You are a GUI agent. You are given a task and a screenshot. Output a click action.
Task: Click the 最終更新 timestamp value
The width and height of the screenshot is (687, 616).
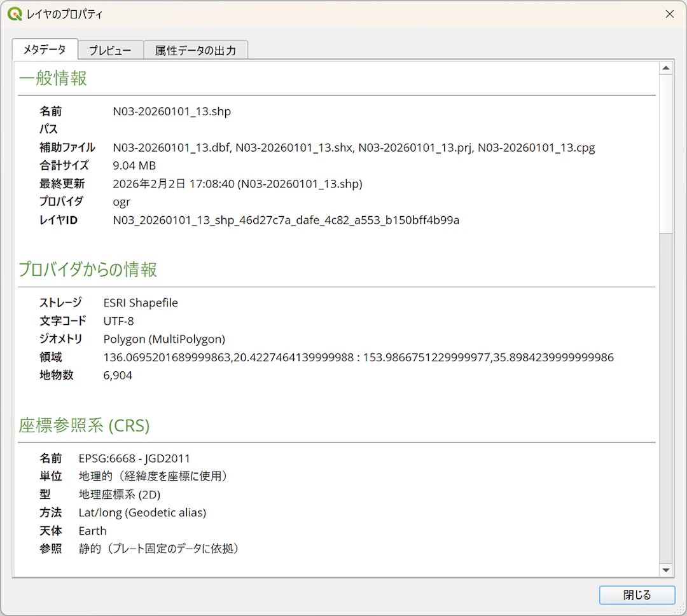click(x=237, y=184)
